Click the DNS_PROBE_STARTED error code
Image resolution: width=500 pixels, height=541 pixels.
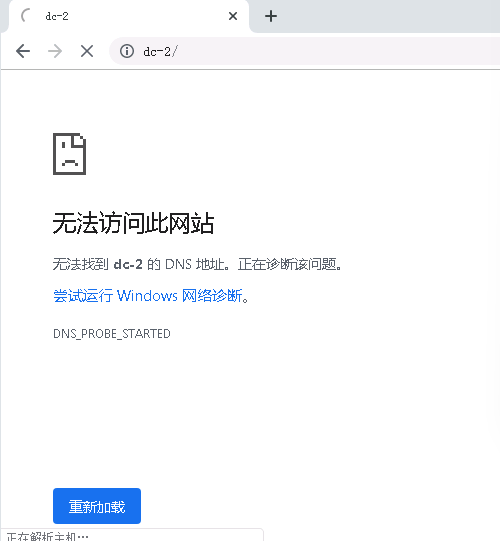pyautogui.click(x=112, y=334)
